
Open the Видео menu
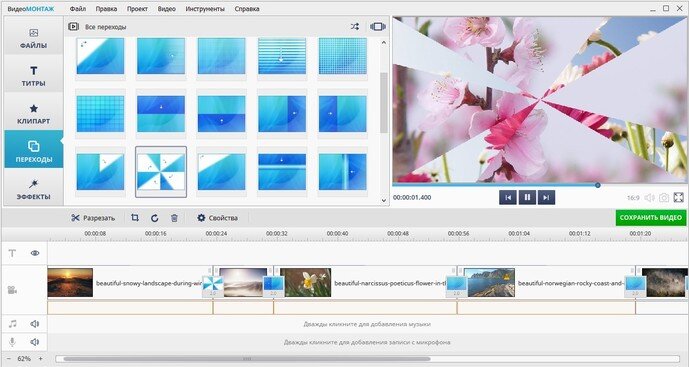click(x=167, y=8)
